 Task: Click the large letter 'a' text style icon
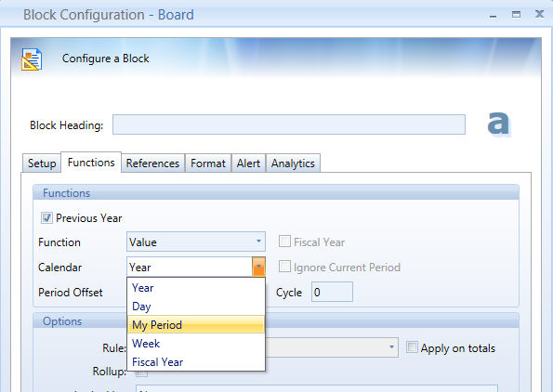(498, 124)
